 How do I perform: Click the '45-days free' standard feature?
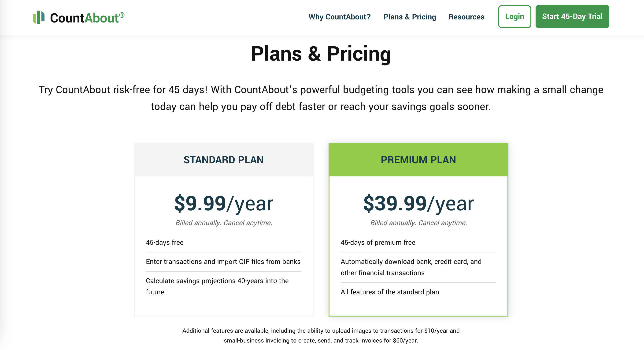click(x=164, y=242)
